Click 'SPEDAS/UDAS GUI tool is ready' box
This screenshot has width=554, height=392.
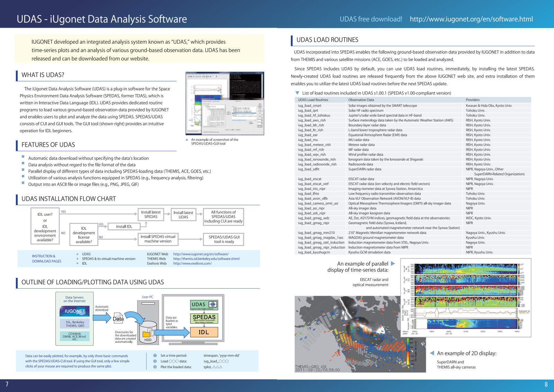coord(224,239)
